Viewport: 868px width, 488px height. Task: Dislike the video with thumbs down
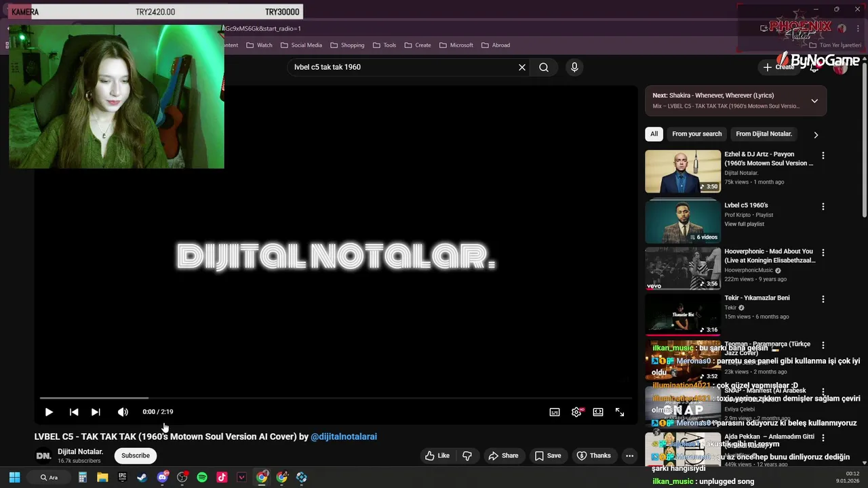[467, 455]
